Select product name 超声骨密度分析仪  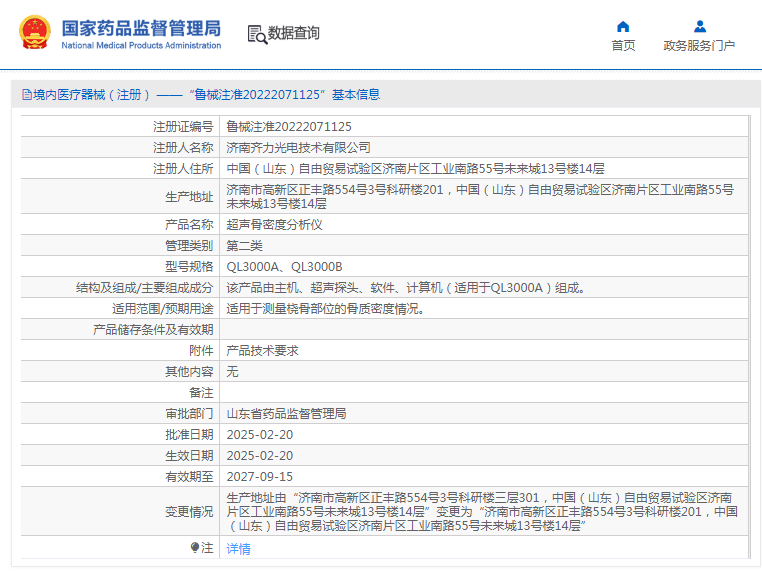point(274,225)
